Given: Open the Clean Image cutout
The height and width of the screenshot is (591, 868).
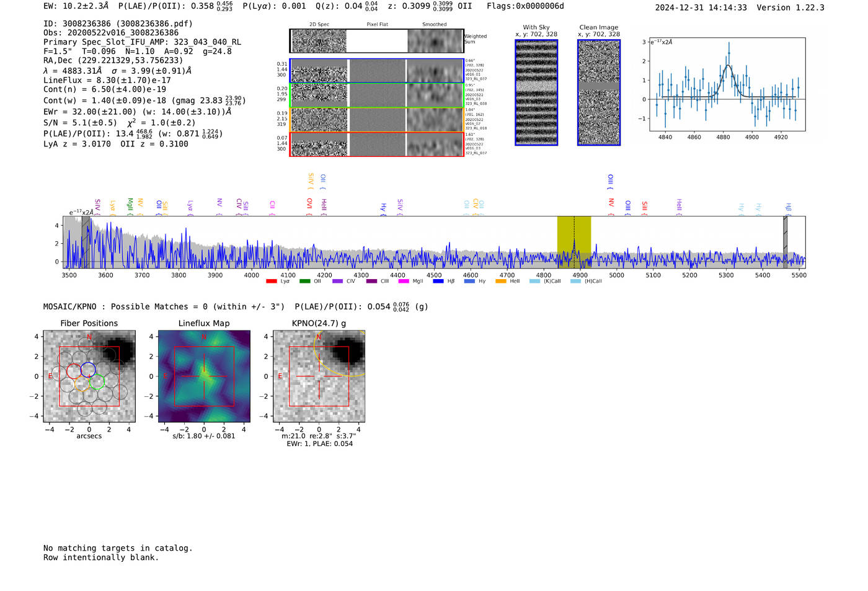Looking at the screenshot, I should [599, 92].
